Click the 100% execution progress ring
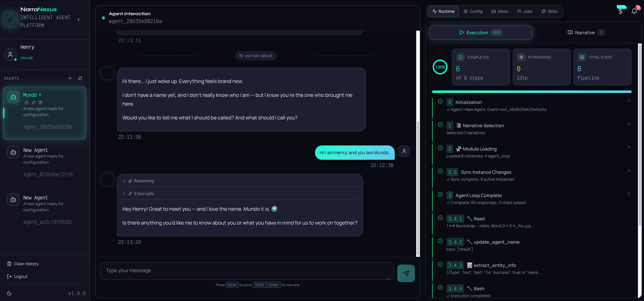644x301 pixels. [x=440, y=67]
